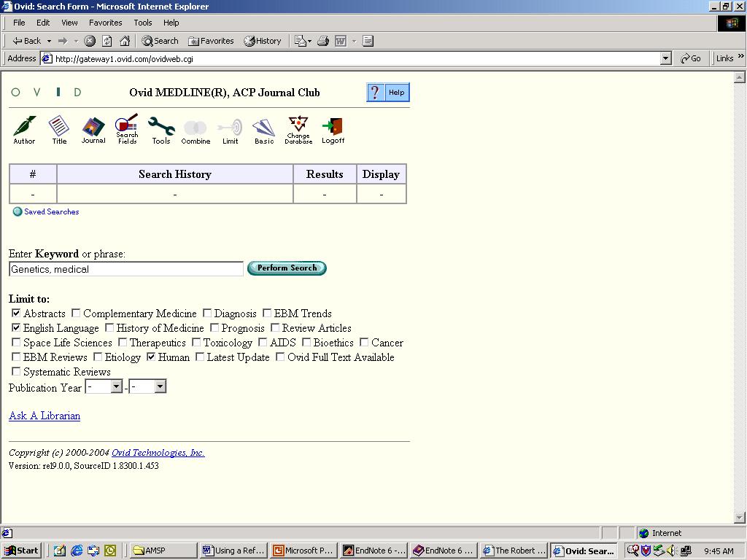The width and height of the screenshot is (747, 560).
Task: Check the Complementary Medicine limit
Action: [76, 313]
